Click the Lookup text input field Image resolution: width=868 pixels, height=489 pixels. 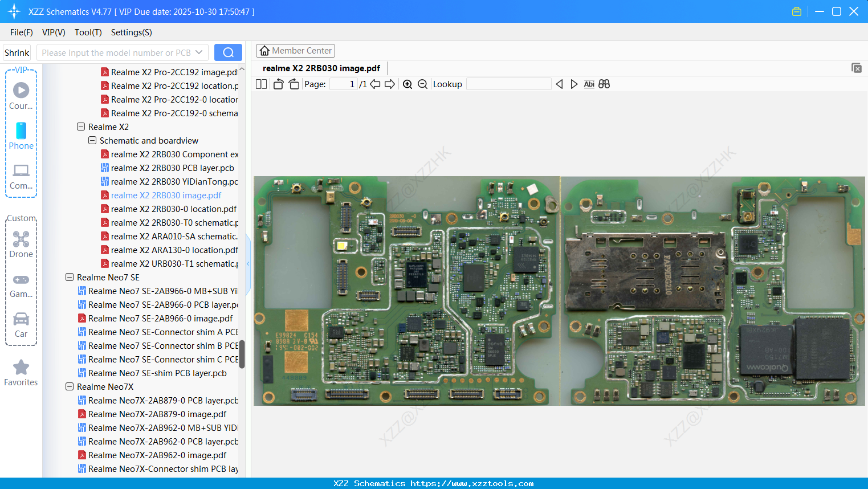508,84
